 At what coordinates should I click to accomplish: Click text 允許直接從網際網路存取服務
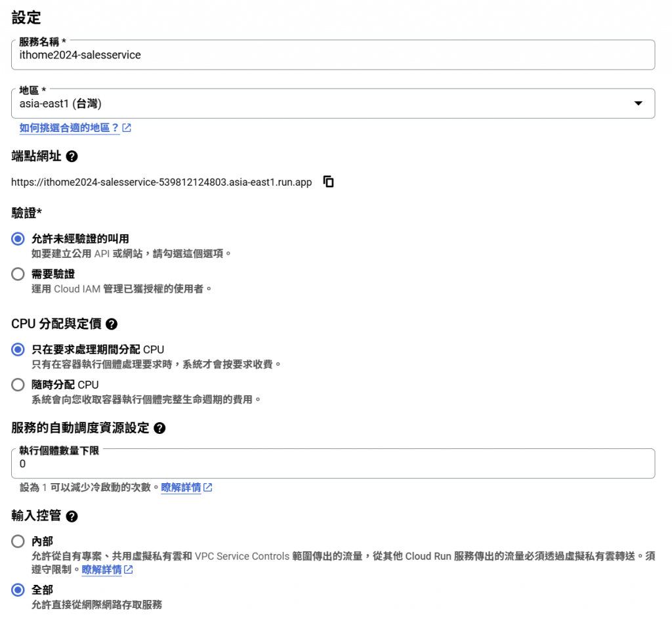pyautogui.click(x=97, y=605)
